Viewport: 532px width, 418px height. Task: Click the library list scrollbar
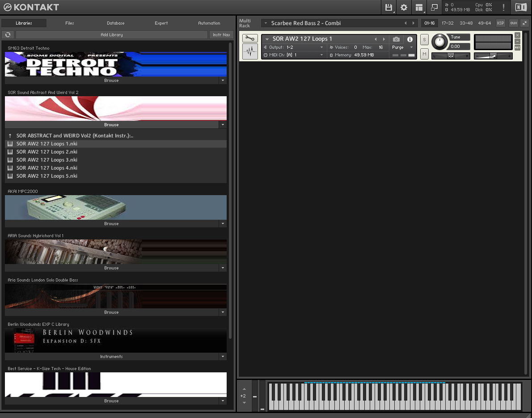point(231,190)
